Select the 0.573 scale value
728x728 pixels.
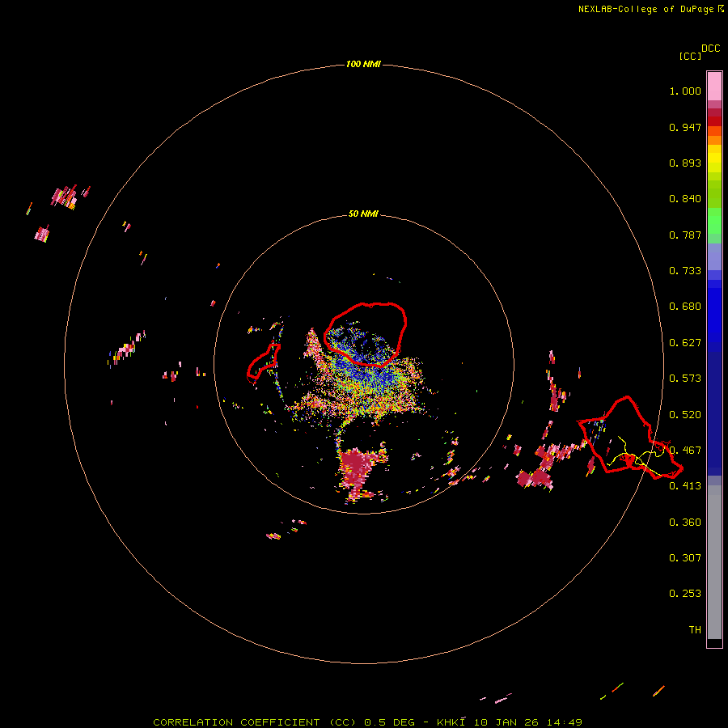(x=685, y=379)
